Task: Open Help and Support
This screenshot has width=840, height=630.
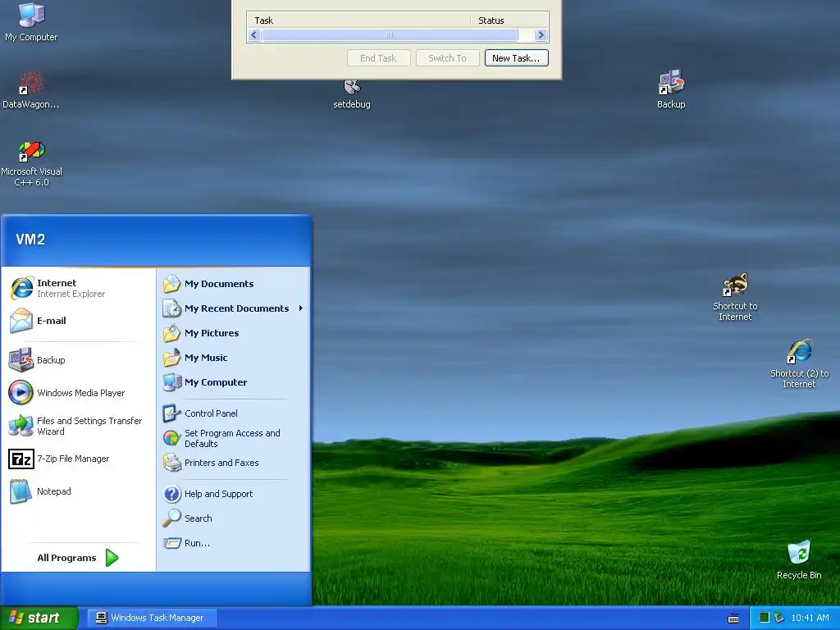Action: pyautogui.click(x=233, y=494)
